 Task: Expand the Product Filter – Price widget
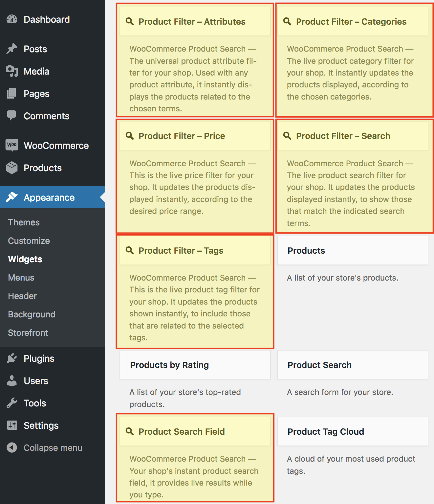click(195, 136)
